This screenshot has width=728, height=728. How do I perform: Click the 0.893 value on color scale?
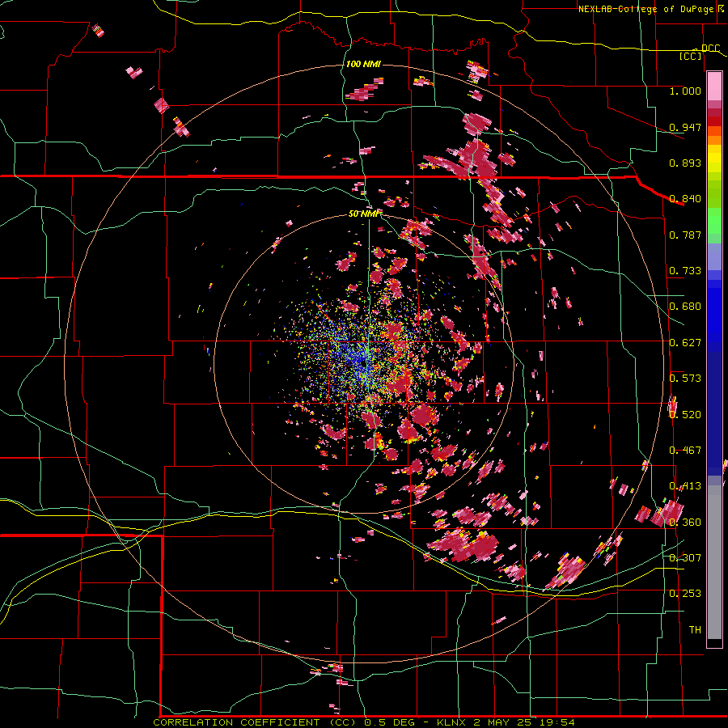tap(685, 163)
